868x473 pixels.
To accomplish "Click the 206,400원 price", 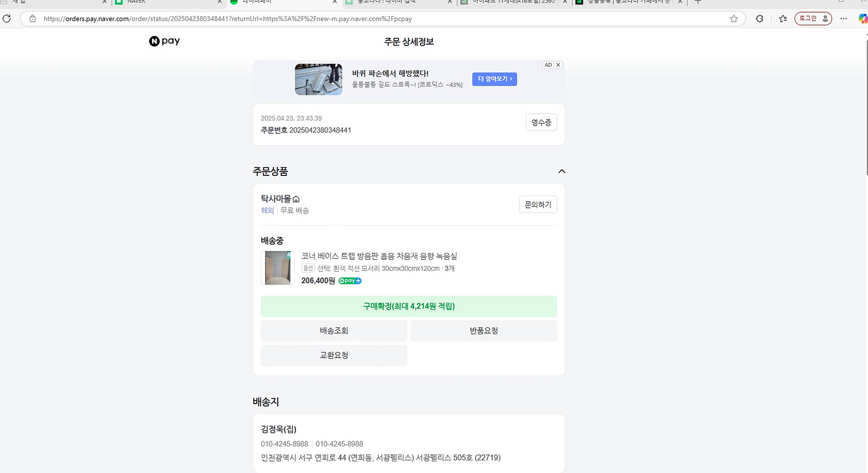I will 318,281.
